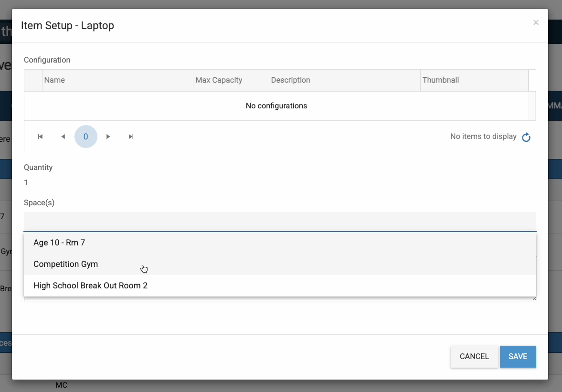Refresh the configuration grid

[526, 138]
